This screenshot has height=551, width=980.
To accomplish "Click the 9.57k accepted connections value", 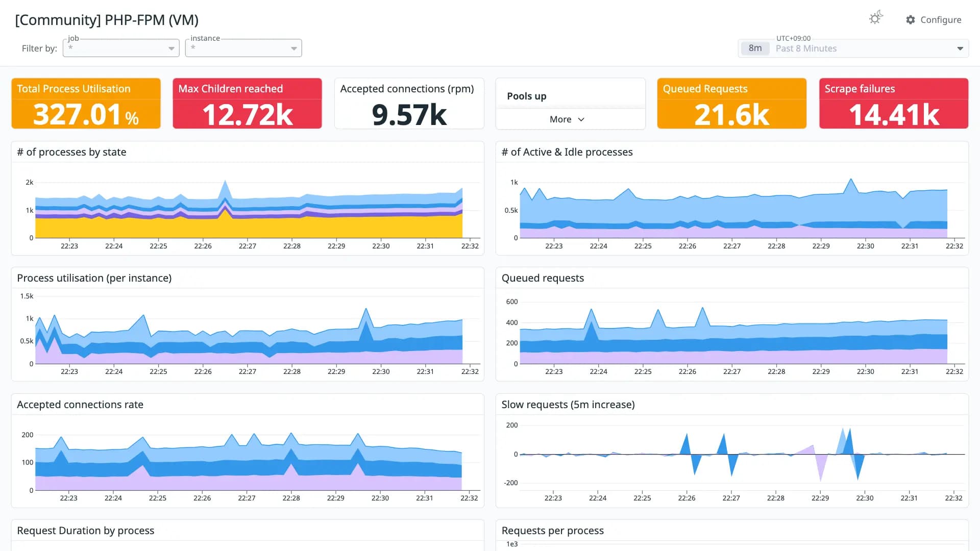I will pyautogui.click(x=409, y=115).
